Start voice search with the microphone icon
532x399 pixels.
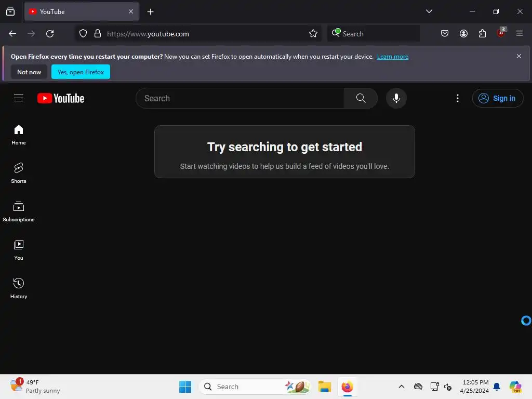pos(396,98)
